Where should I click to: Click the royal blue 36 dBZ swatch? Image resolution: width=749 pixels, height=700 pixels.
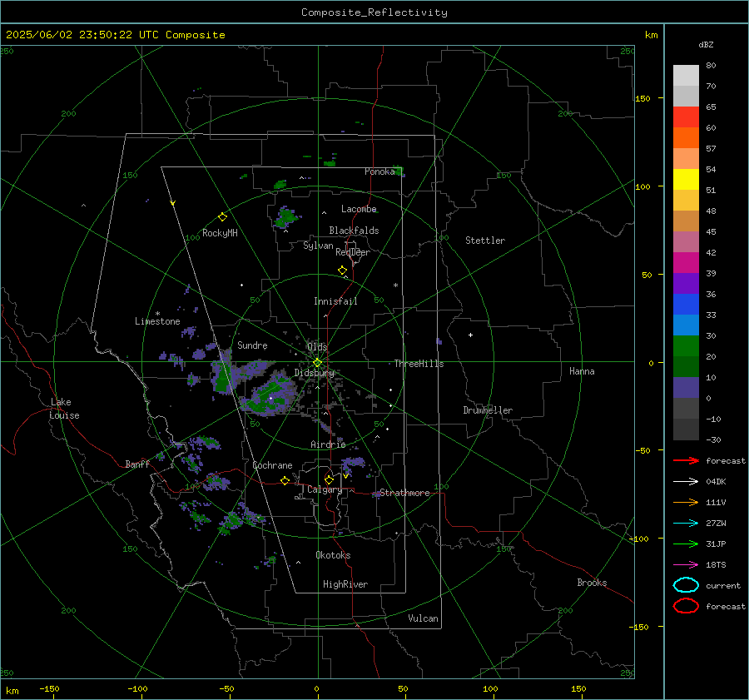click(x=686, y=304)
